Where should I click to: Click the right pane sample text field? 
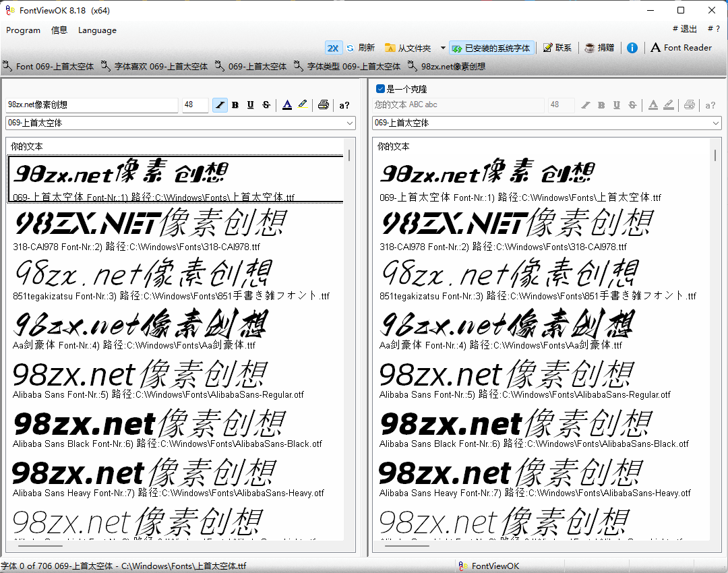click(458, 105)
